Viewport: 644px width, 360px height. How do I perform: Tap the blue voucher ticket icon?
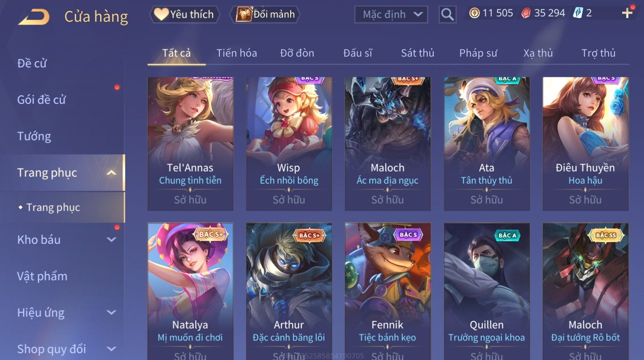[578, 13]
